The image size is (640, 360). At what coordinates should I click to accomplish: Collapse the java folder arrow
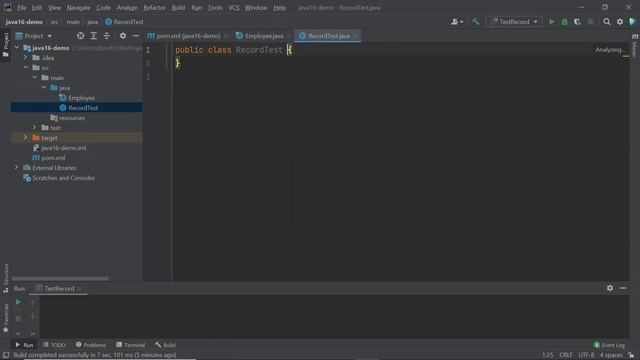pyautogui.click(x=44, y=88)
